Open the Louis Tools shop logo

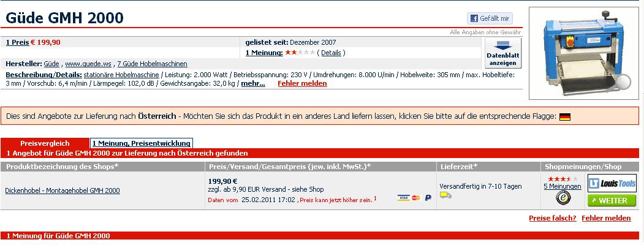(612, 183)
